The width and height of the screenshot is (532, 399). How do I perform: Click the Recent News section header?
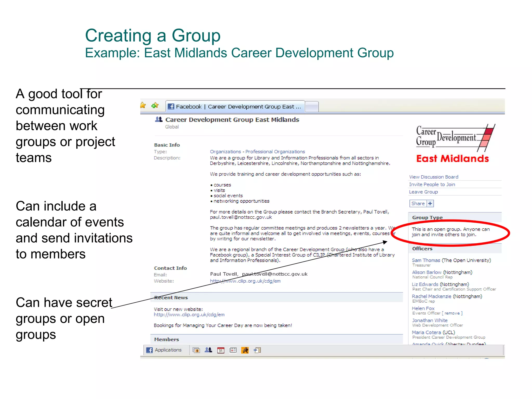(x=277, y=297)
